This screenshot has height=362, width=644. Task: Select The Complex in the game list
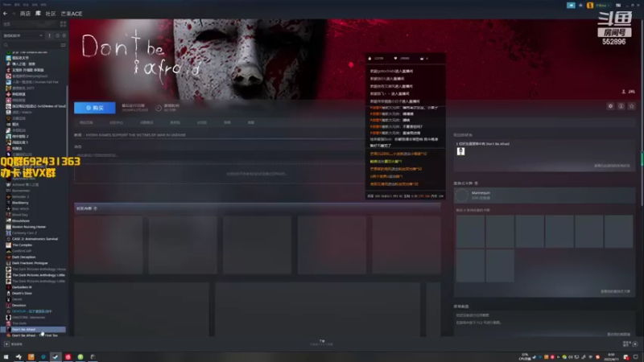tap(22, 245)
